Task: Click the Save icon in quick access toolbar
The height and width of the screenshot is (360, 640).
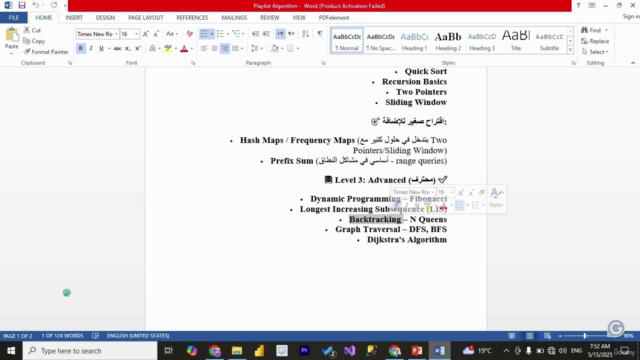Action: [22, 5]
